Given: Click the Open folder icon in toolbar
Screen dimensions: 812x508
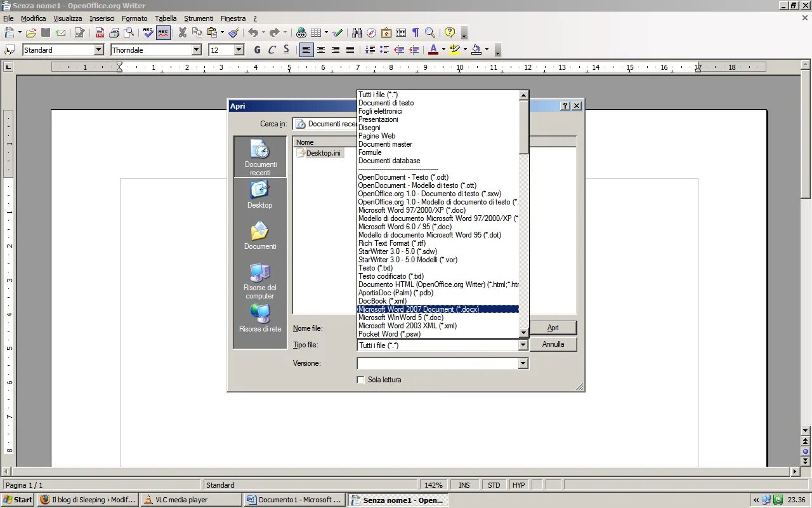Looking at the screenshot, I should point(30,32).
